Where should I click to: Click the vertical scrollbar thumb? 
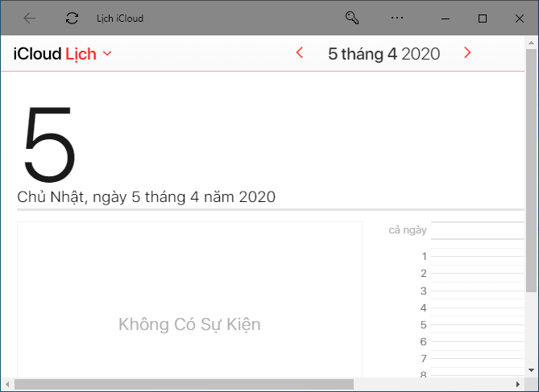532,171
